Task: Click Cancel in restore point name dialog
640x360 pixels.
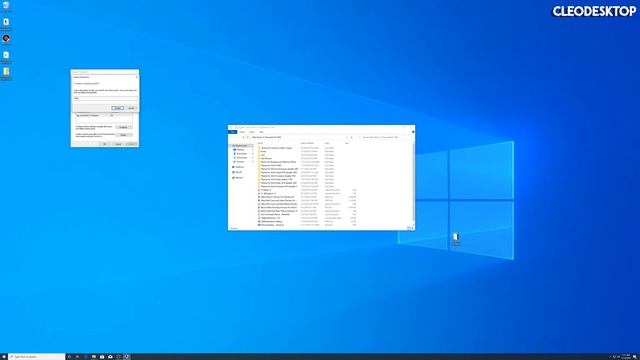Action: pos(131,108)
